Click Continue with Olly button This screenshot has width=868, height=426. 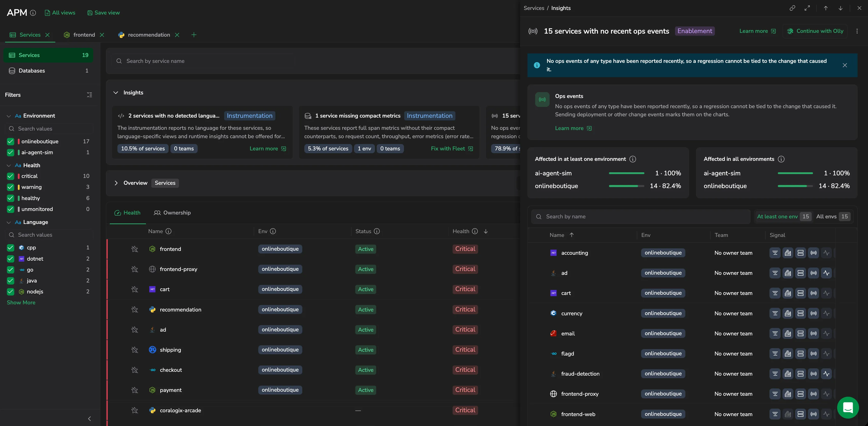point(815,31)
